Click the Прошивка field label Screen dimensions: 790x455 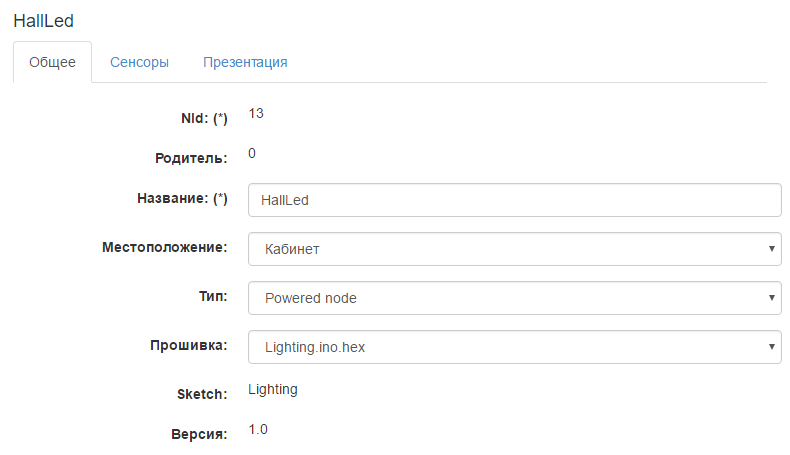click(188, 346)
